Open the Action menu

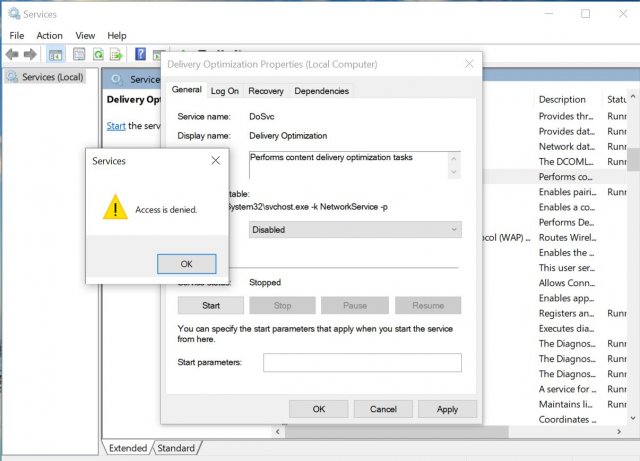pos(49,35)
